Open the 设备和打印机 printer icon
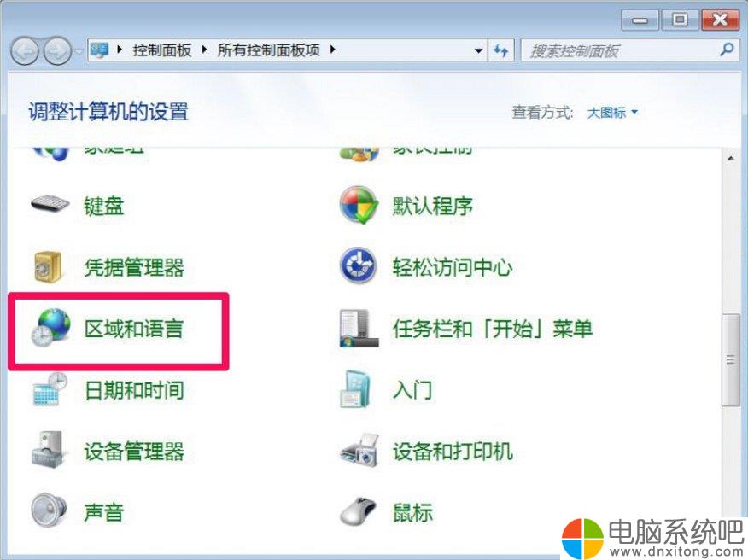748x560 pixels. click(359, 450)
